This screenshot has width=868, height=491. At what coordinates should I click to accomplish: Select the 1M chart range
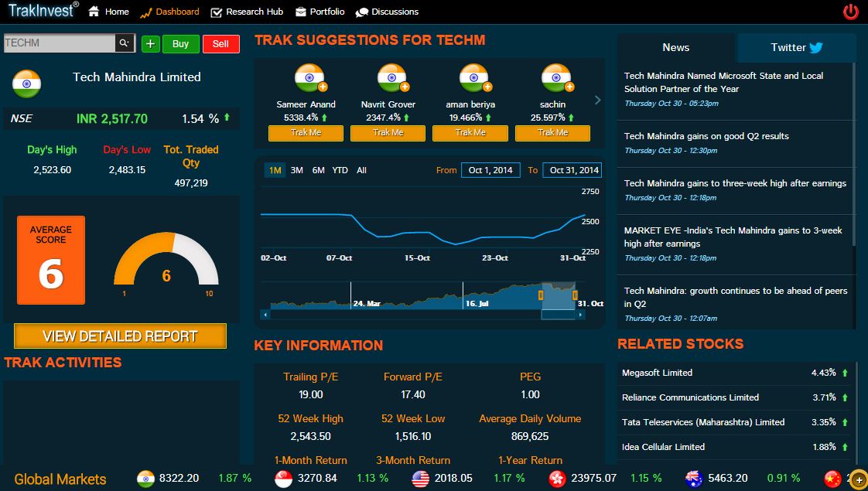(x=275, y=170)
